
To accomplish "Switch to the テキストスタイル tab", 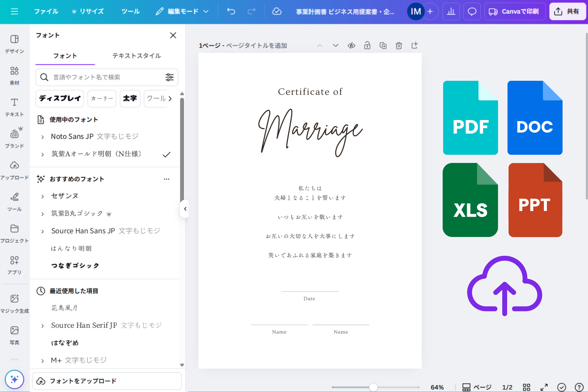I will pos(136,56).
